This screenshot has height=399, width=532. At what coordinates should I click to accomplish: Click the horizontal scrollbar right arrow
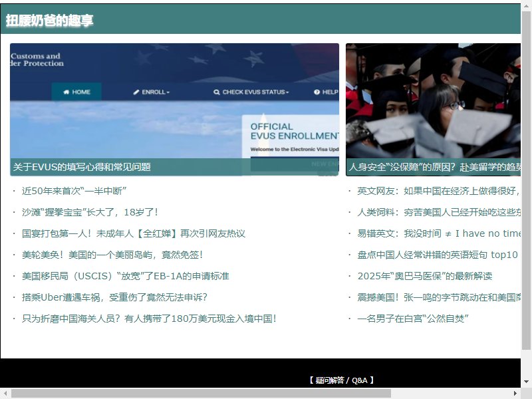515,393
